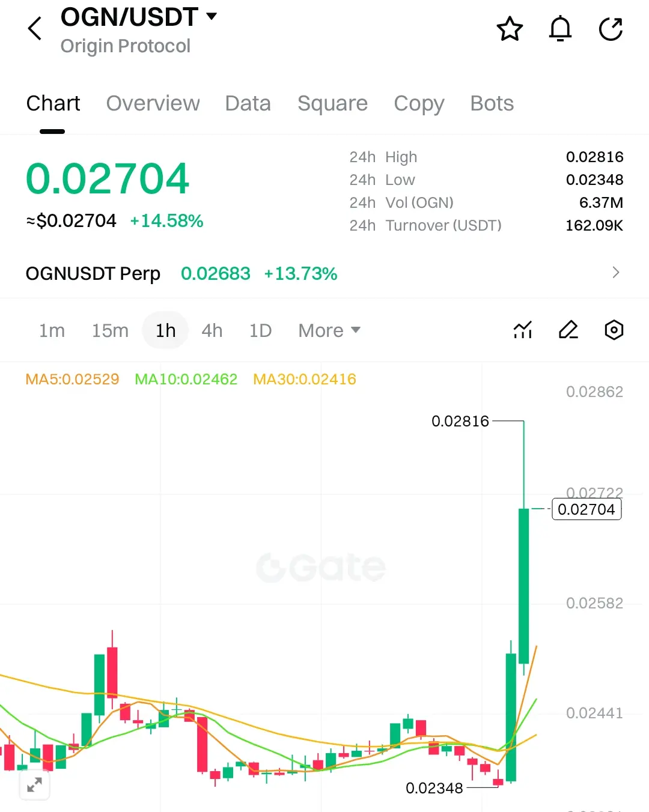The height and width of the screenshot is (812, 649).
Task: Open the drawing pencil tool
Action: (x=568, y=330)
